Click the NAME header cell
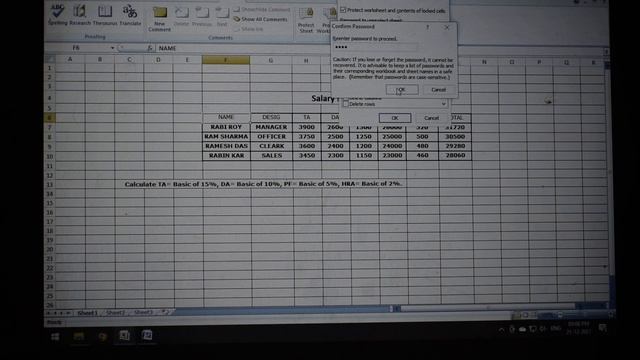Image resolution: width=640 pixels, height=360 pixels. point(226,117)
